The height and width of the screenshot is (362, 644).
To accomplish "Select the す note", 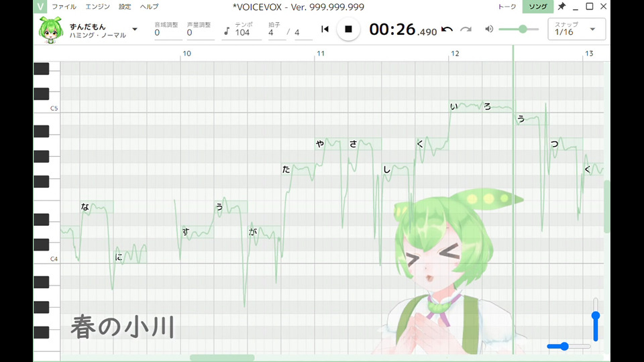I will pyautogui.click(x=197, y=232).
